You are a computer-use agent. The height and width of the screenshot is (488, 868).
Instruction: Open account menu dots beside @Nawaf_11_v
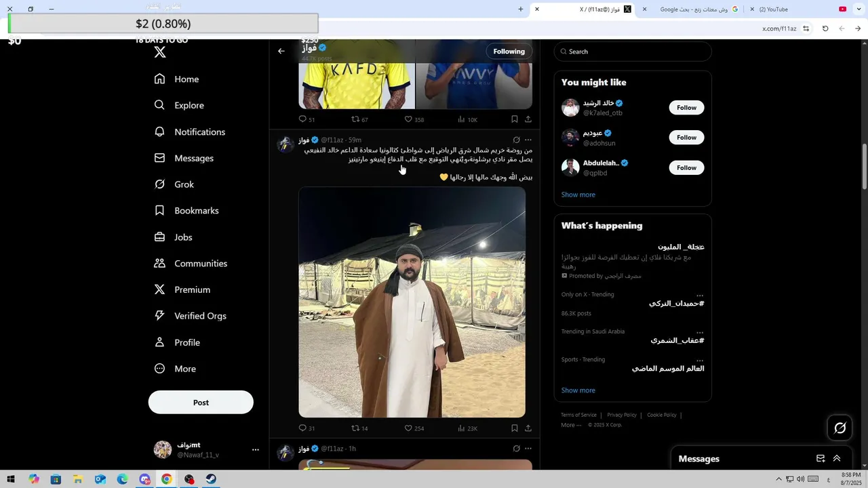[x=256, y=450]
